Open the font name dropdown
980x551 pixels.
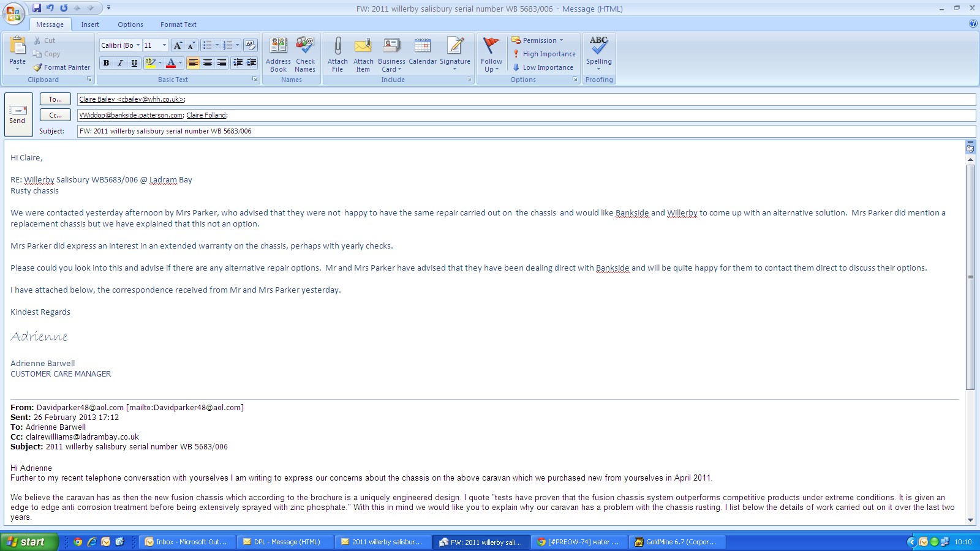138,45
